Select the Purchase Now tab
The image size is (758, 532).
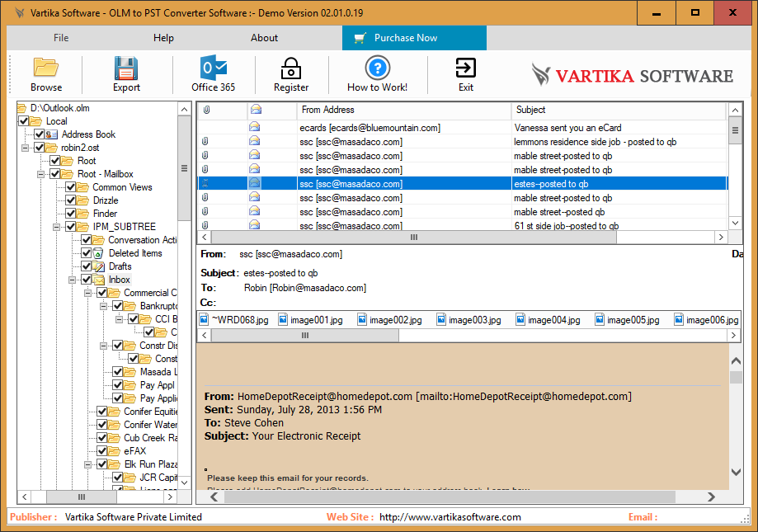(414, 38)
